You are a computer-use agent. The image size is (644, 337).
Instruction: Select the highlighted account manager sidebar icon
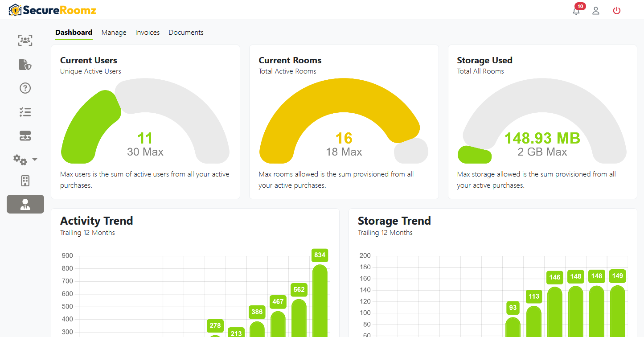tap(25, 204)
